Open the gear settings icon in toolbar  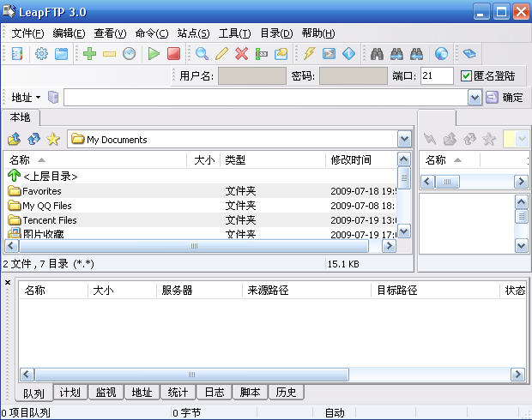tap(41, 54)
